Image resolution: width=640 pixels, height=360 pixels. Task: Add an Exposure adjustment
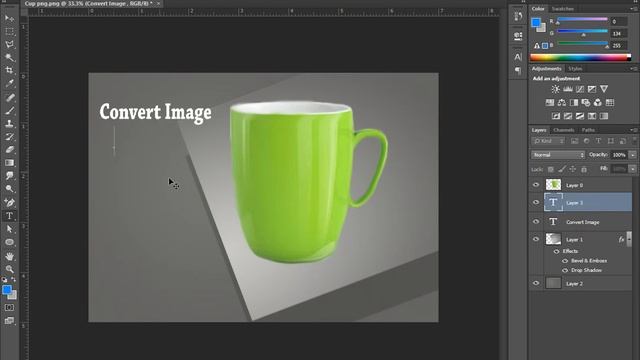tap(592, 89)
